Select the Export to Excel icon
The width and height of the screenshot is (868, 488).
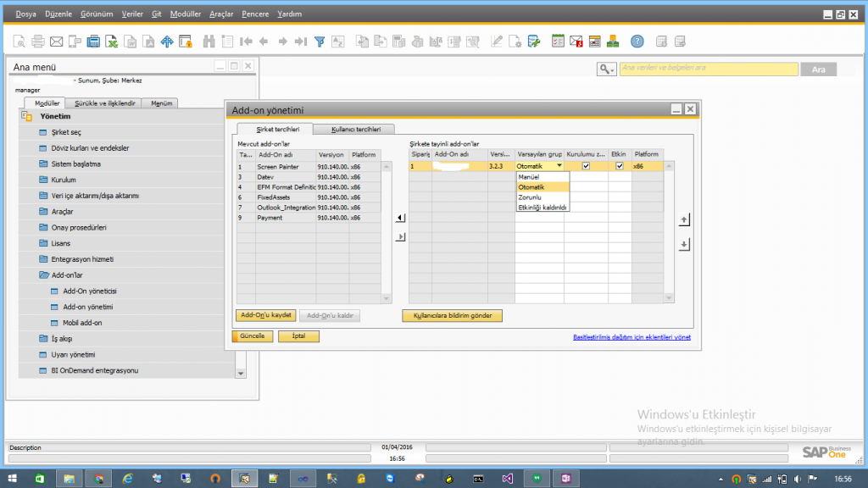(x=113, y=40)
